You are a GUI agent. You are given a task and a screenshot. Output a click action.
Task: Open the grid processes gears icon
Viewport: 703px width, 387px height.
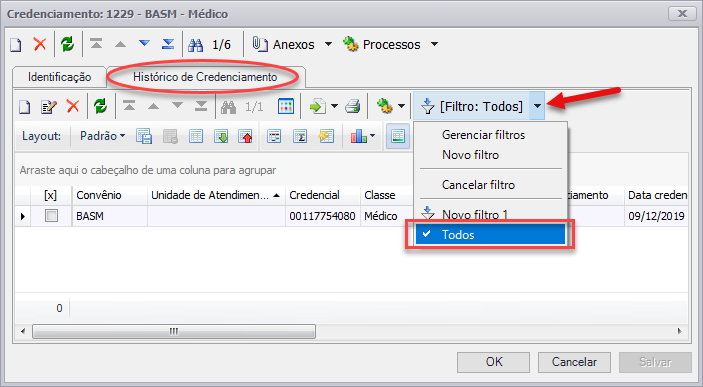pos(384,107)
